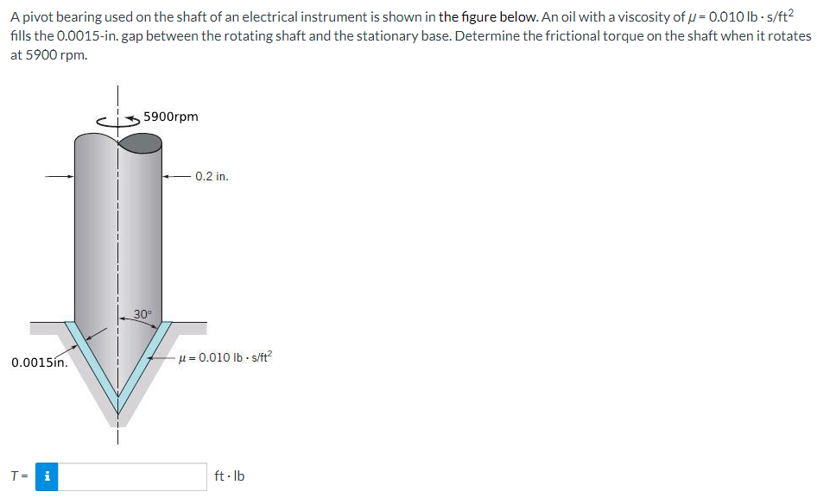This screenshot has height=504, width=817.
Task: Select the 5900rpm label on the diagram
Action: click(170, 116)
